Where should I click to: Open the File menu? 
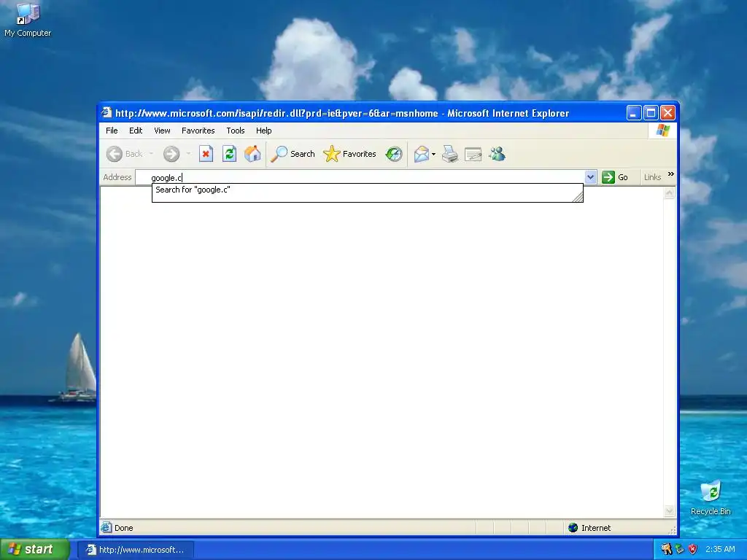pos(112,131)
